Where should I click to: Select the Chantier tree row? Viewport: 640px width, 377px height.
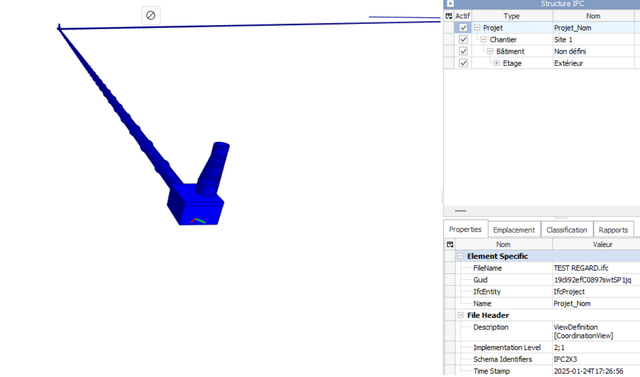click(x=503, y=40)
